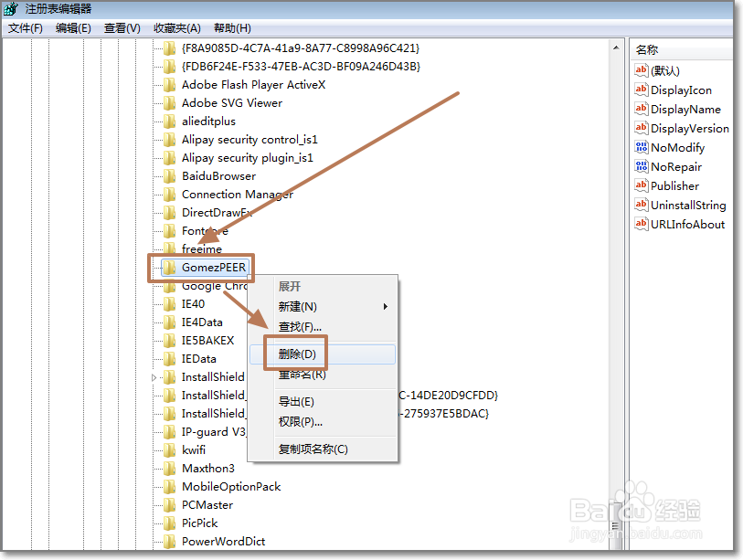
Task: Choose 重命名(R) in the context menu
Action: 323,375
